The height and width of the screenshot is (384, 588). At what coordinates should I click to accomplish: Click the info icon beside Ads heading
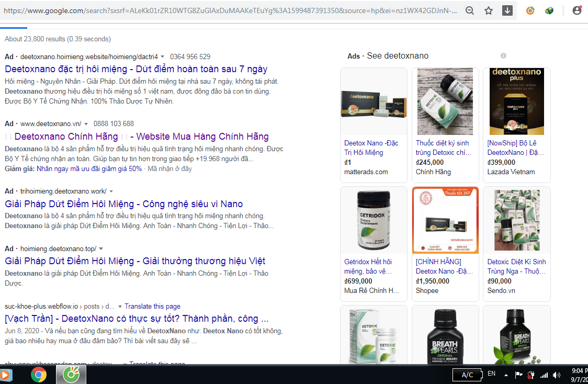click(x=503, y=56)
